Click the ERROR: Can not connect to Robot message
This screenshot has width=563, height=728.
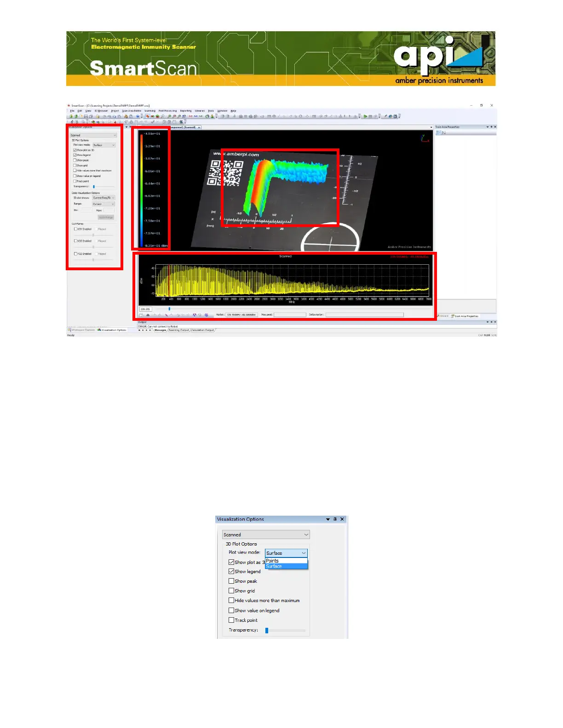tap(158, 326)
